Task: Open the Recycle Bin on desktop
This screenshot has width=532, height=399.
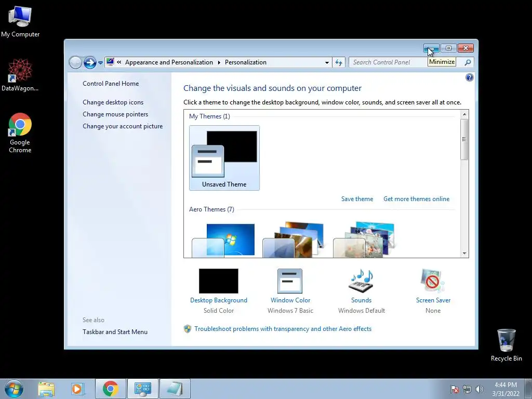Action: [x=506, y=345]
